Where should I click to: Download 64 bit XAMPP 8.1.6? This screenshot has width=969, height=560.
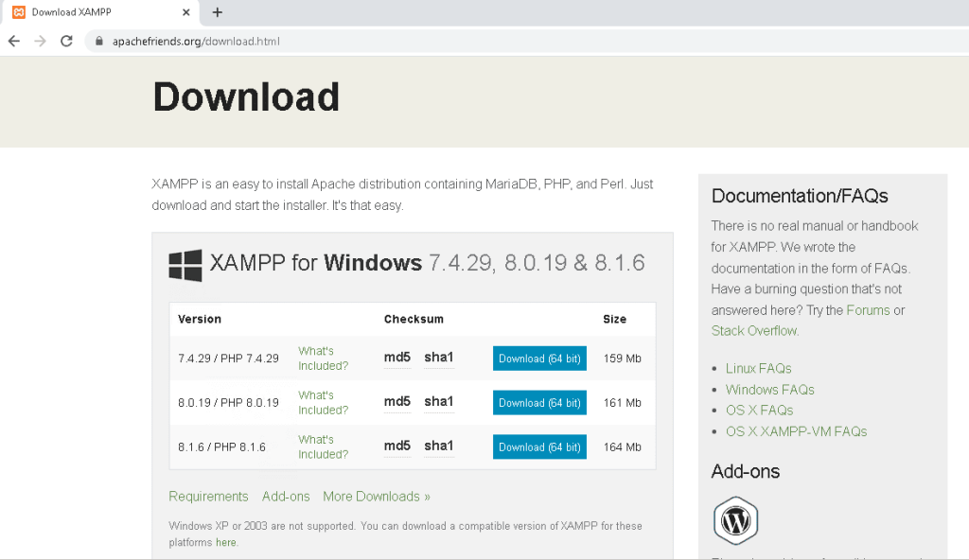539,446
